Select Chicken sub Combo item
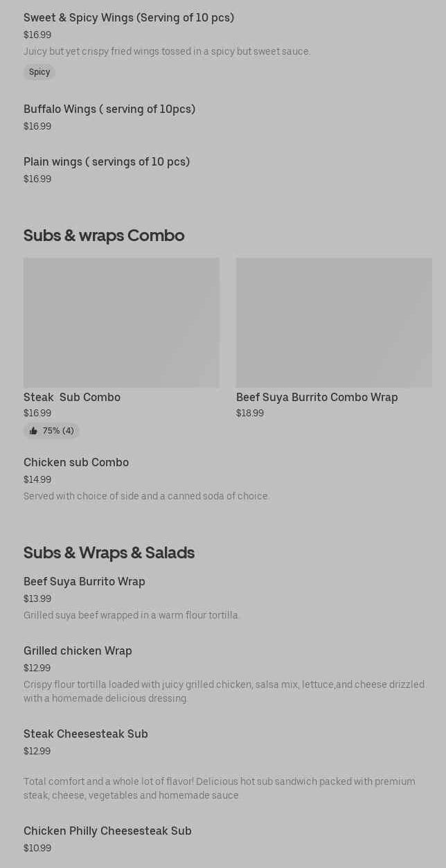The image size is (446, 868). coord(76,463)
